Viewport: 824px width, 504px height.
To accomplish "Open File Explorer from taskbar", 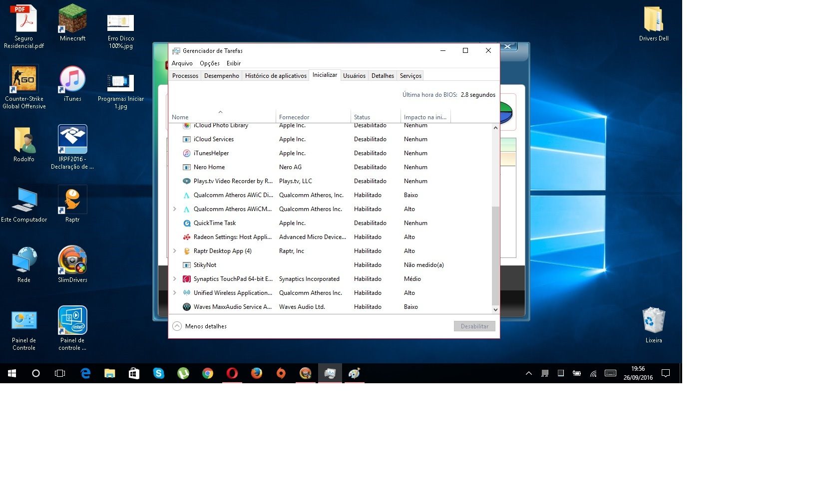I will (110, 373).
